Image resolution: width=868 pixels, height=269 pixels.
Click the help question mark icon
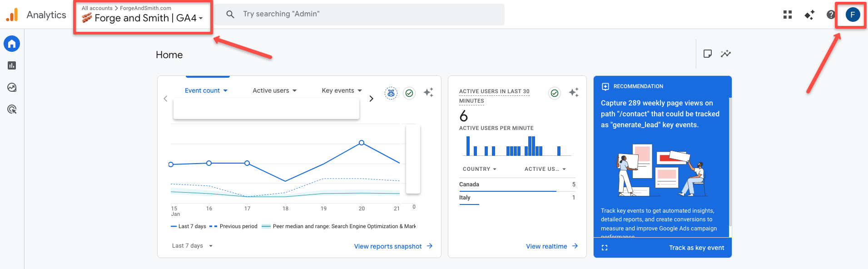(x=831, y=15)
